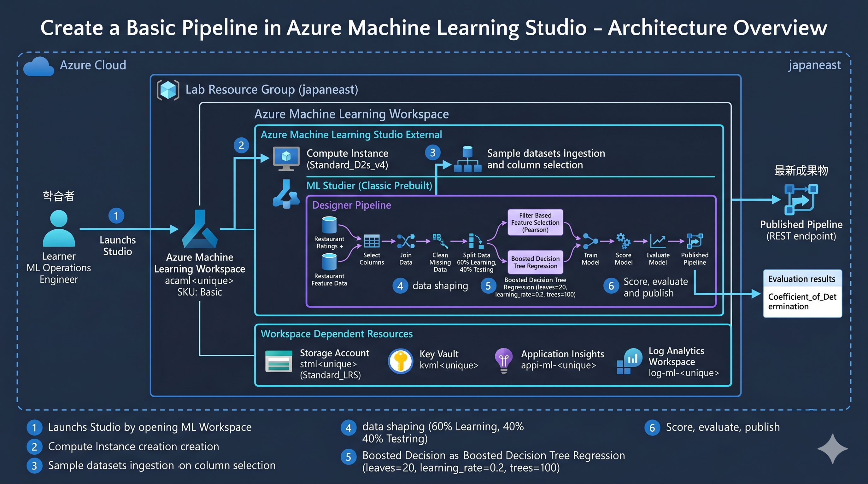Click the 最新成果物 label
The image size is (868, 484).
click(801, 171)
